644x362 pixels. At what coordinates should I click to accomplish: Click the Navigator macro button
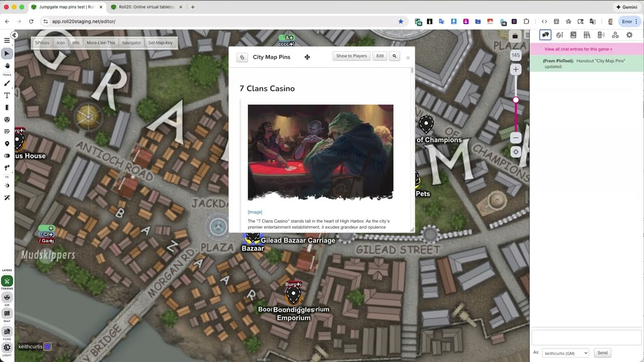pos(131,43)
